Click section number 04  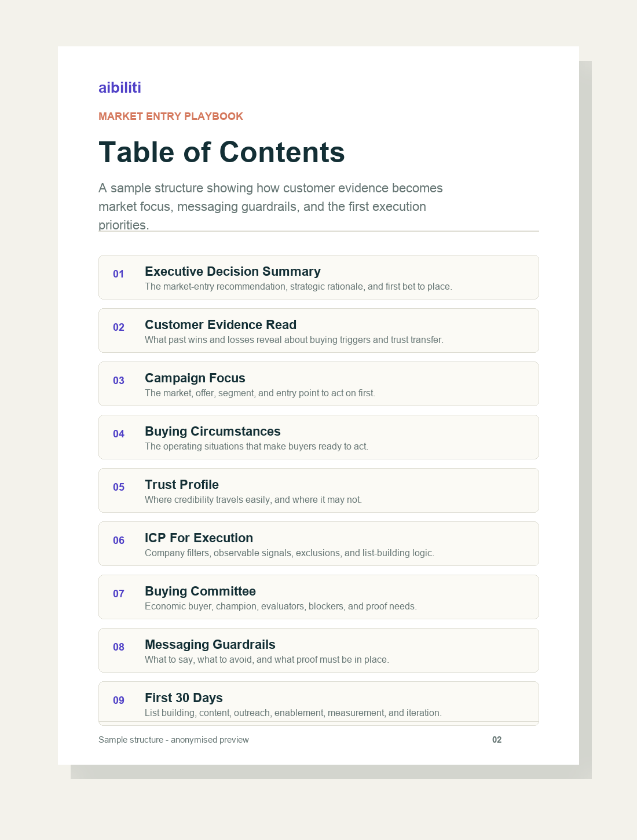[x=119, y=434]
